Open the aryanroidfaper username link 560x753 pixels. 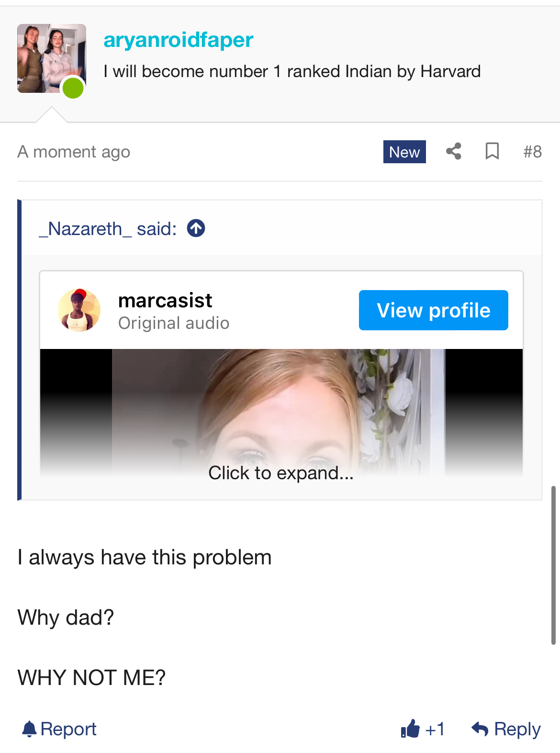point(179,40)
